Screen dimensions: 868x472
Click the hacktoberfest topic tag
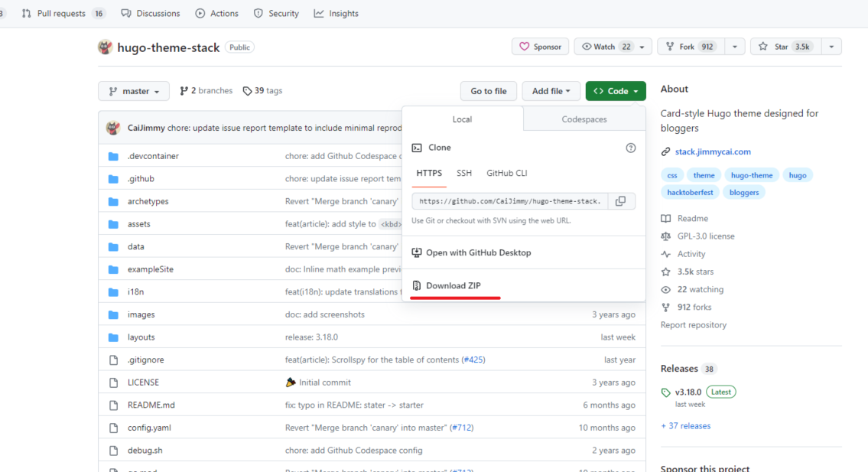690,193
